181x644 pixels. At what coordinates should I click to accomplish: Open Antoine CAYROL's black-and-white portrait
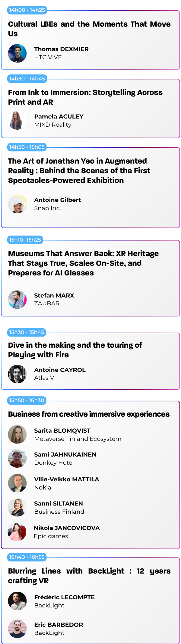click(17, 374)
